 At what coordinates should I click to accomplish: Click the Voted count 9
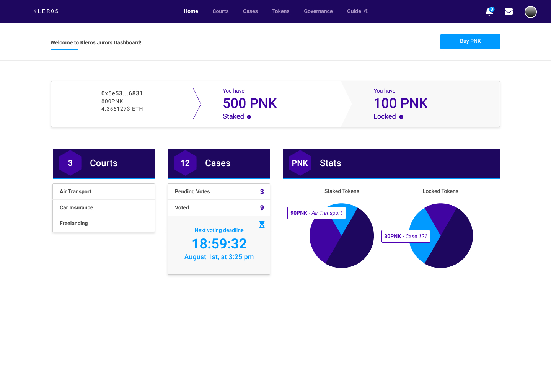(262, 208)
